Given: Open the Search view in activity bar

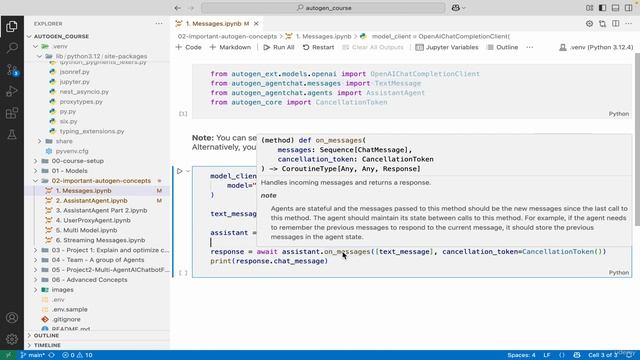Looking at the screenshot, I should (12, 48).
